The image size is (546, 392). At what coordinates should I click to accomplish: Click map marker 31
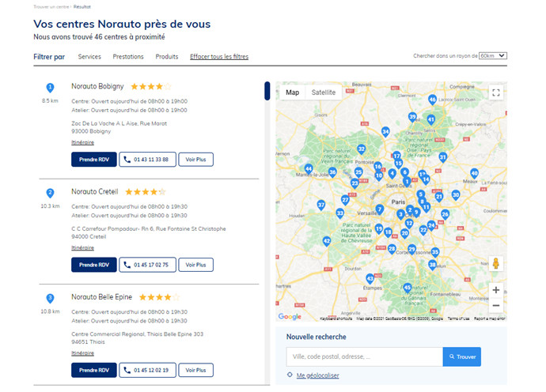442,157
